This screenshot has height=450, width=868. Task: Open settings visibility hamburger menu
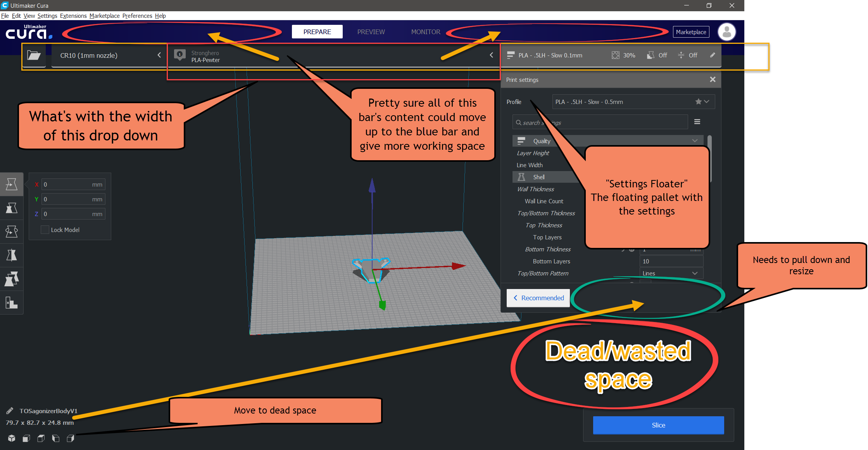pyautogui.click(x=697, y=122)
